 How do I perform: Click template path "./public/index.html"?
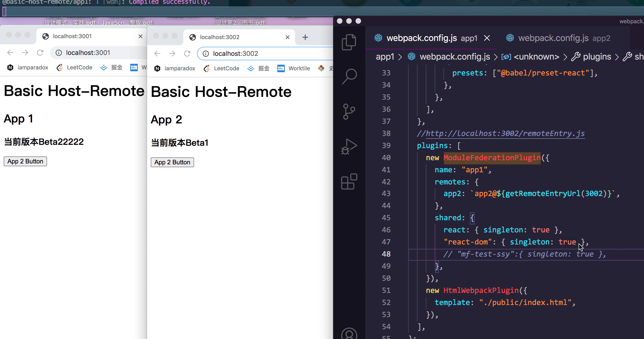pyautogui.click(x=525, y=302)
